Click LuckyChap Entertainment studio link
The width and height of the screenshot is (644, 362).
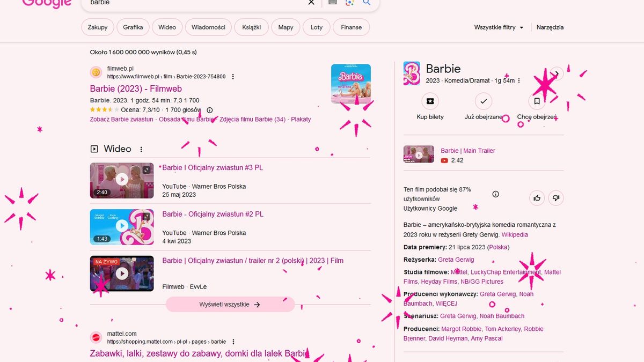click(x=506, y=272)
